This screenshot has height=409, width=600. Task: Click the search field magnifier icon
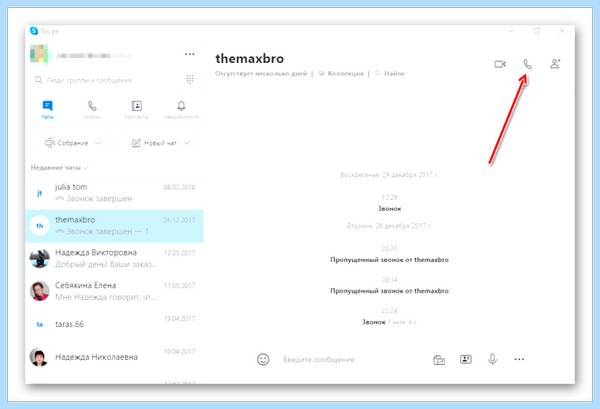tap(38, 80)
